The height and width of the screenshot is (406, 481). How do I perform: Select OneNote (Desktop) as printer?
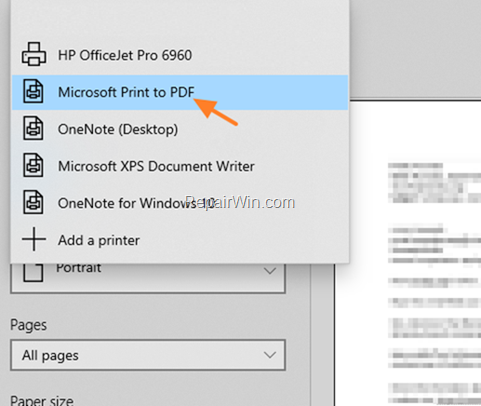[180, 129]
